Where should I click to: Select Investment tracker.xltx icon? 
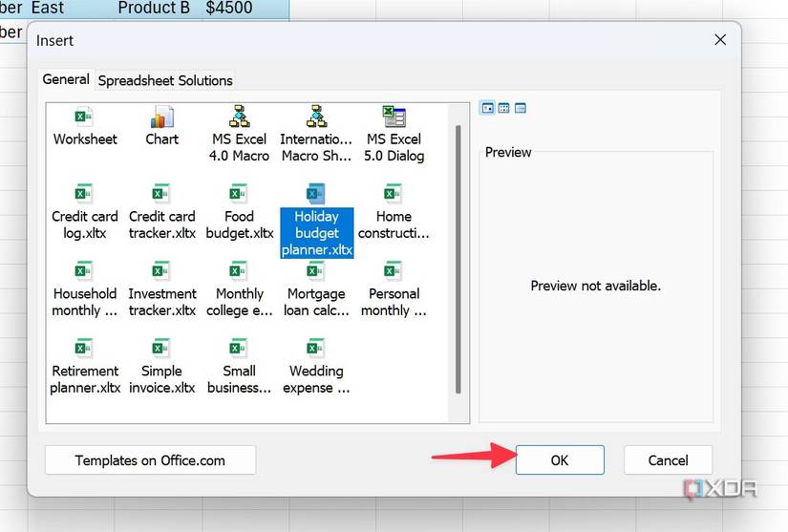[x=160, y=270]
